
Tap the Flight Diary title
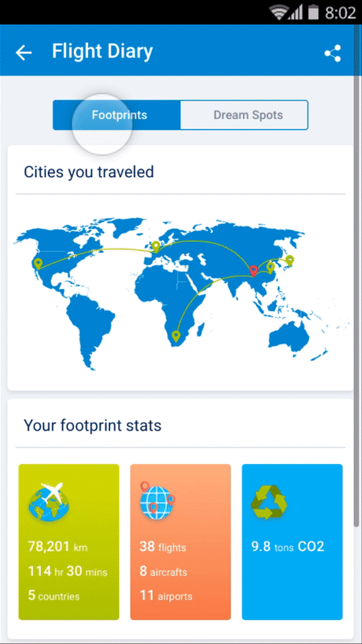click(103, 52)
